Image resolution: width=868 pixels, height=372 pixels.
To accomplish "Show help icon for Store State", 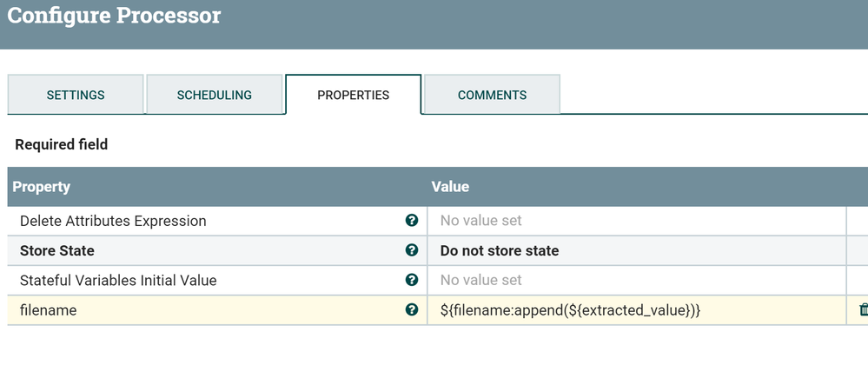I will 412,250.
